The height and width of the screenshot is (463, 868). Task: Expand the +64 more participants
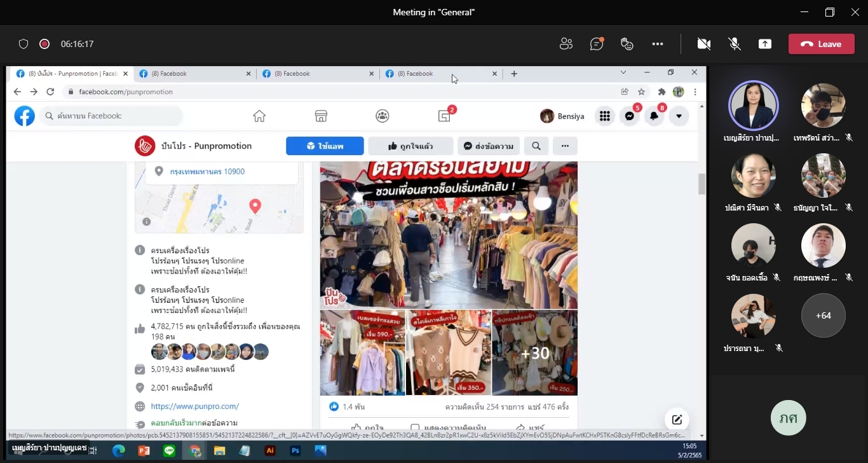824,315
